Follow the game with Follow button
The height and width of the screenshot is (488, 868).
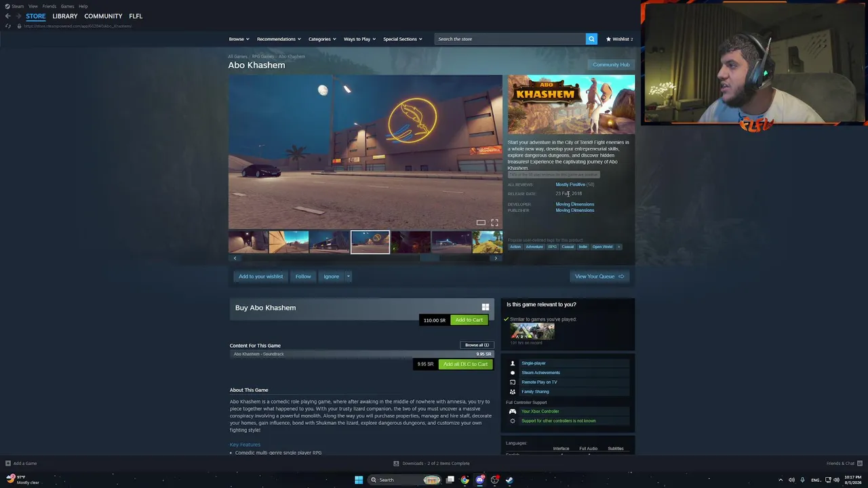(x=303, y=277)
